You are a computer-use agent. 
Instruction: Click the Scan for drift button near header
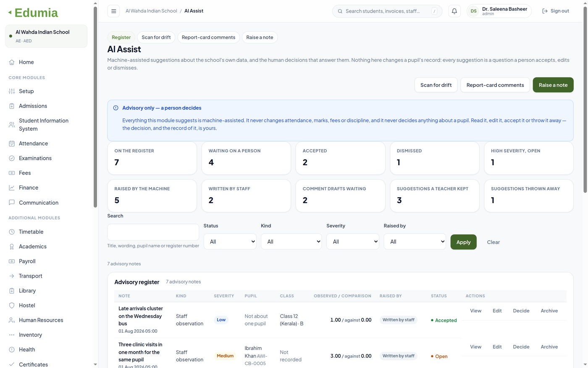(436, 85)
